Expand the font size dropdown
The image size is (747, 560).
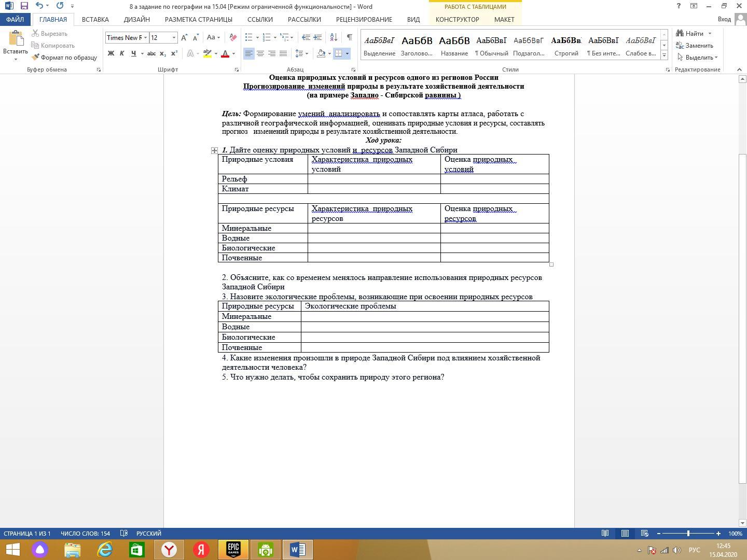tap(174, 37)
